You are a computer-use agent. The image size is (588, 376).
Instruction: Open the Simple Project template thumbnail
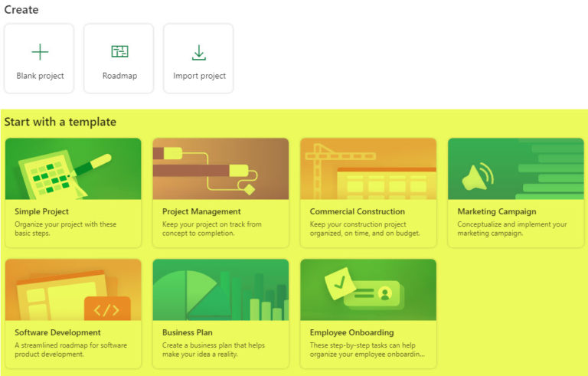click(x=73, y=168)
